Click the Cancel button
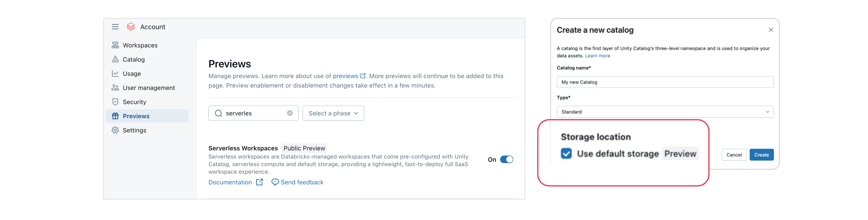 pyautogui.click(x=734, y=155)
